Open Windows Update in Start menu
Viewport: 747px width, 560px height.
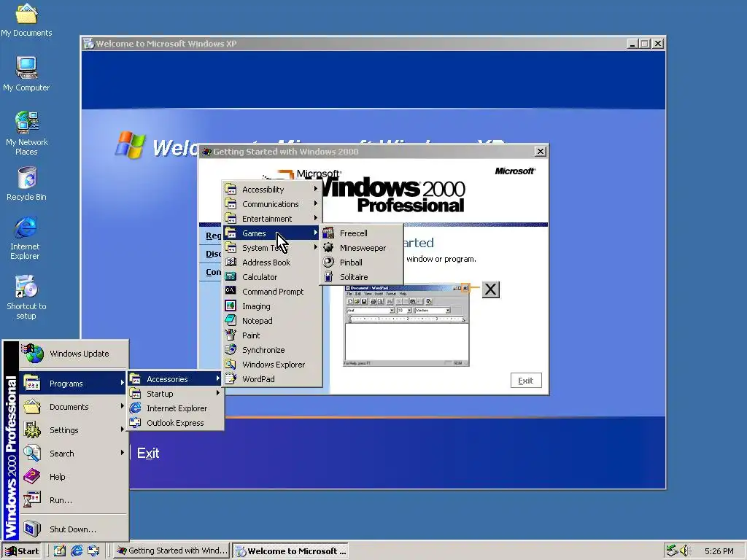(x=74, y=354)
